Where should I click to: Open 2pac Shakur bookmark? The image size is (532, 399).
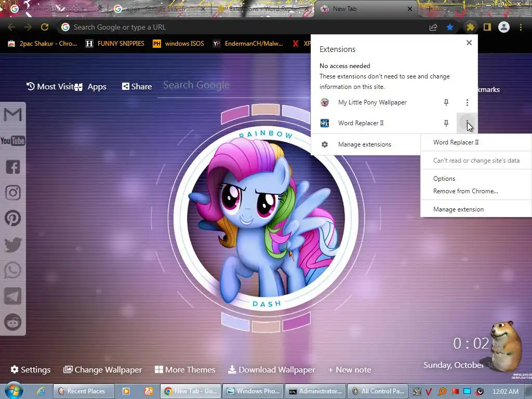coord(43,44)
